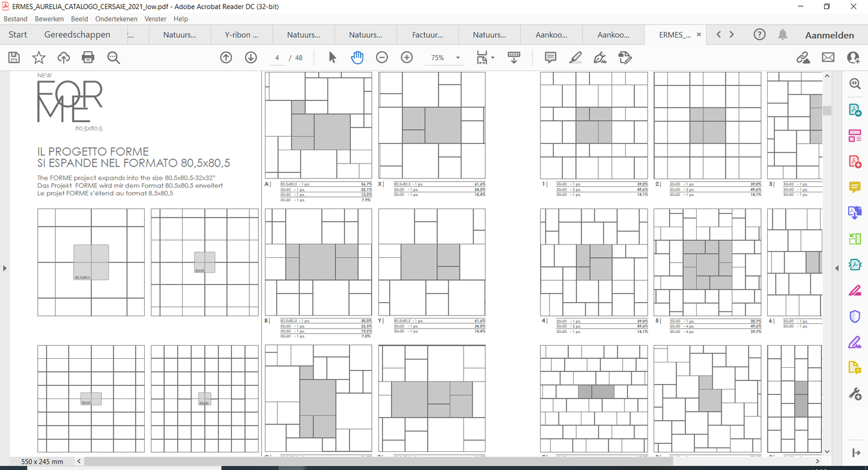The height and width of the screenshot is (470, 868).
Task: Close the ERMES document tab
Action: [x=698, y=35]
